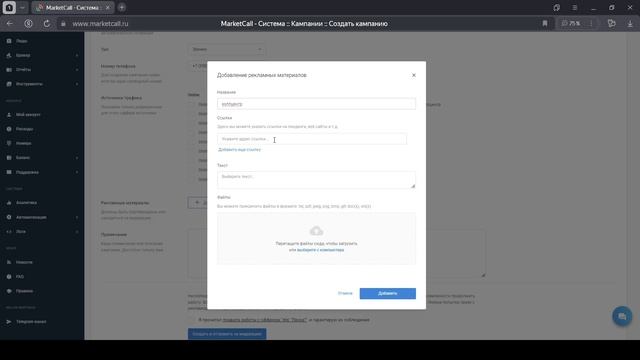Open the Автоматизация gear icon

9,217
